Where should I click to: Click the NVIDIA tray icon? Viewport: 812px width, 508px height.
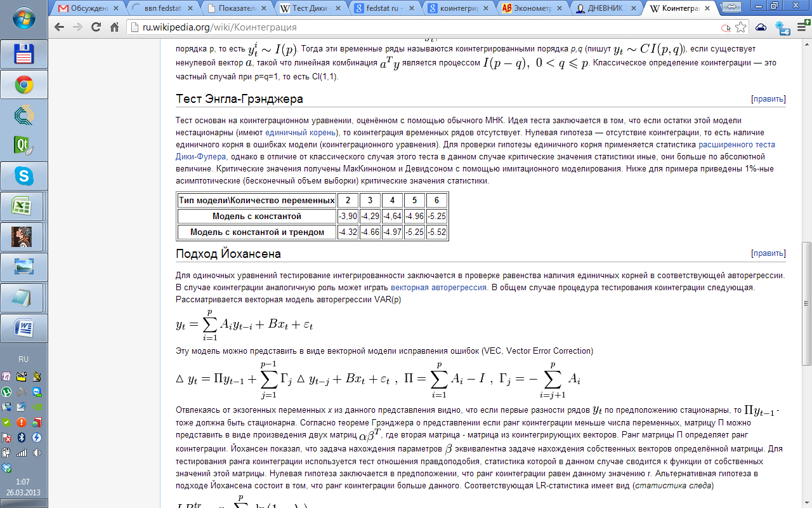tap(37, 407)
